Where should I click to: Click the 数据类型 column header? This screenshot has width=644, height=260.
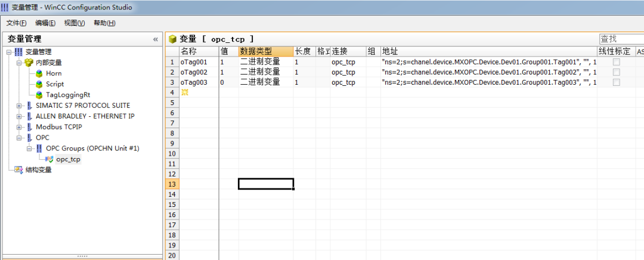266,51
